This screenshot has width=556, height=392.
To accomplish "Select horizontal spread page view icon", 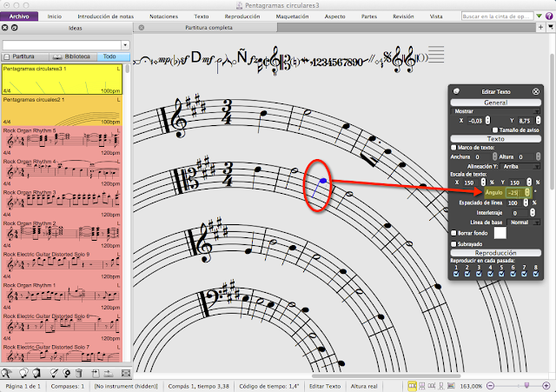I will [412, 386].
